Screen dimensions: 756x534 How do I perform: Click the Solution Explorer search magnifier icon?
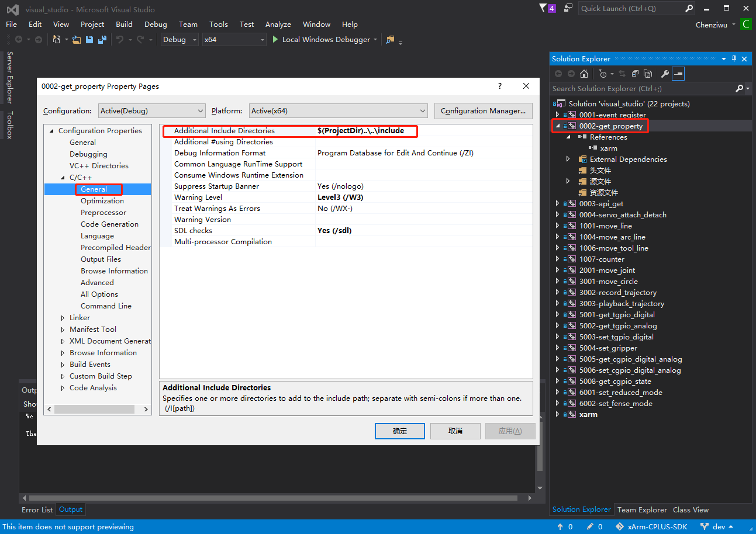740,88
